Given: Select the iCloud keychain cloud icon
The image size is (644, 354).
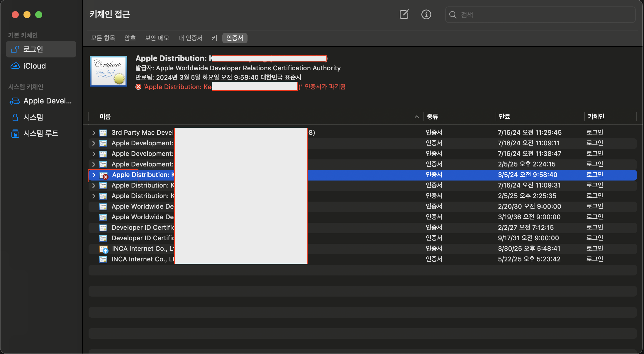Looking at the screenshot, I should tap(15, 66).
